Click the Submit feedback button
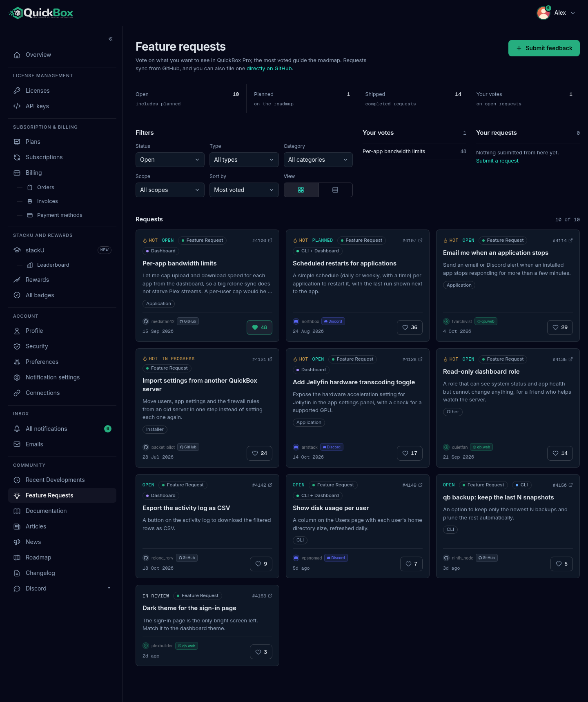 (x=544, y=48)
